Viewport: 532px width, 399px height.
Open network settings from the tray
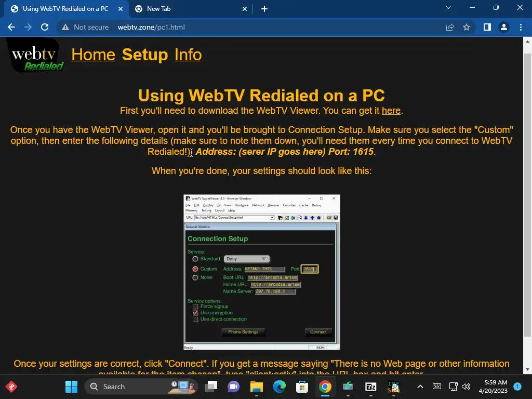pyautogui.click(x=453, y=387)
